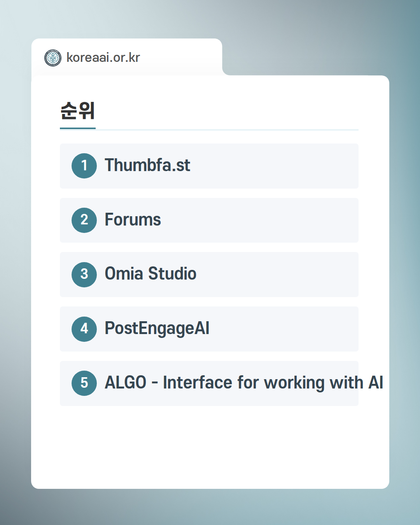Open the PostEngageAI title link

coord(157,329)
